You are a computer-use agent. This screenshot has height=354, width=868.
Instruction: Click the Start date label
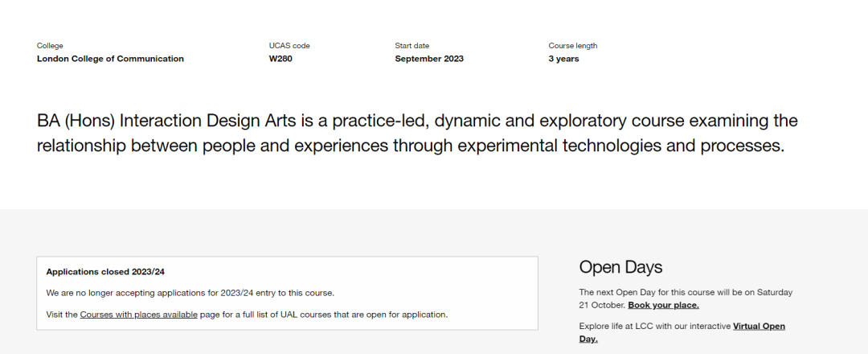(411, 46)
